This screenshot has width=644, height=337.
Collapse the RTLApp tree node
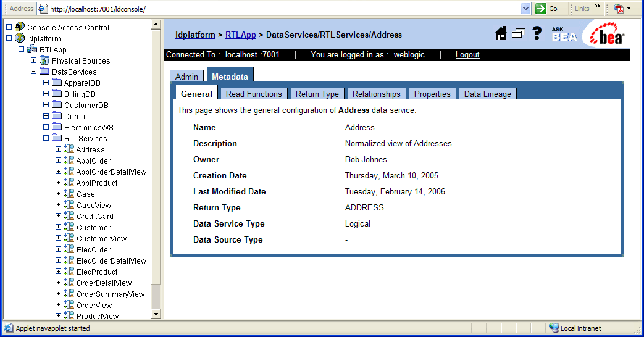pyautogui.click(x=22, y=49)
